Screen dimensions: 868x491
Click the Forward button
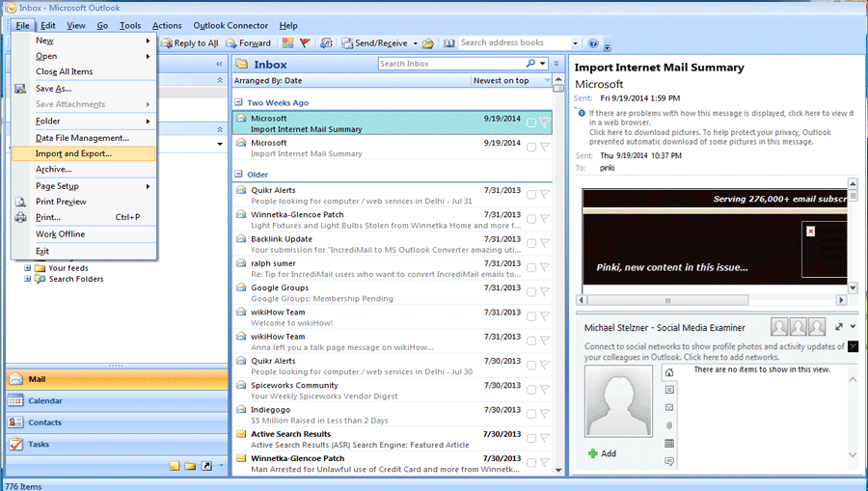[x=248, y=43]
